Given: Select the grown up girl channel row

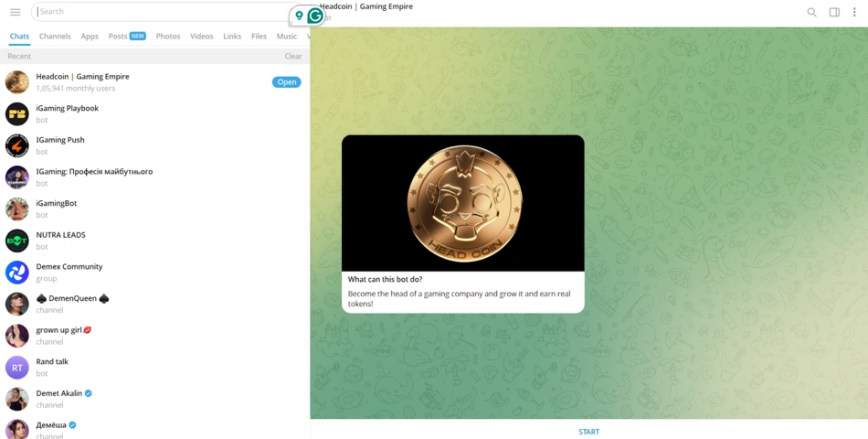Looking at the screenshot, I should pyautogui.click(x=154, y=336).
